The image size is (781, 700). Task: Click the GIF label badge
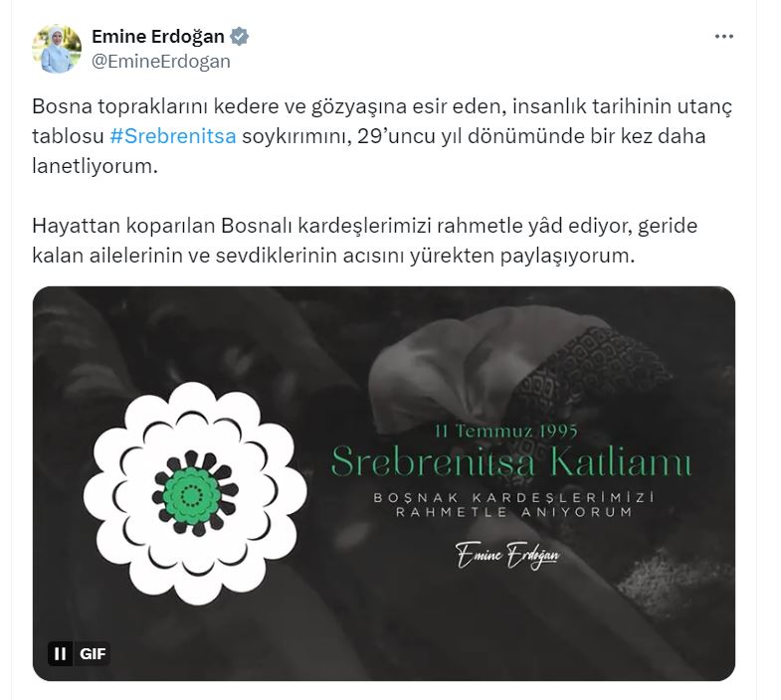(x=93, y=653)
